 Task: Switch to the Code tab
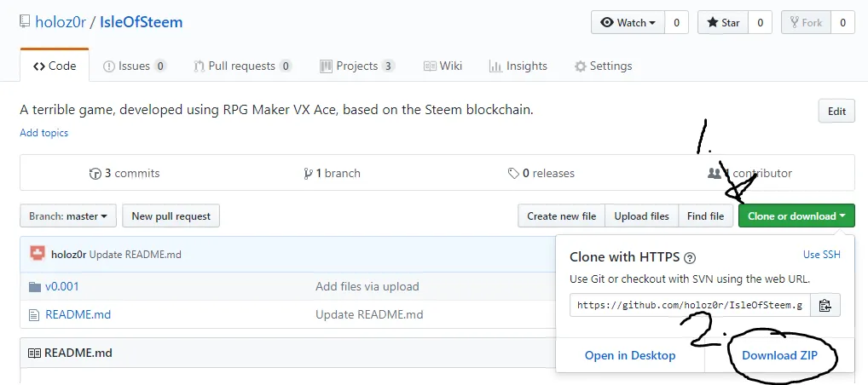click(55, 66)
